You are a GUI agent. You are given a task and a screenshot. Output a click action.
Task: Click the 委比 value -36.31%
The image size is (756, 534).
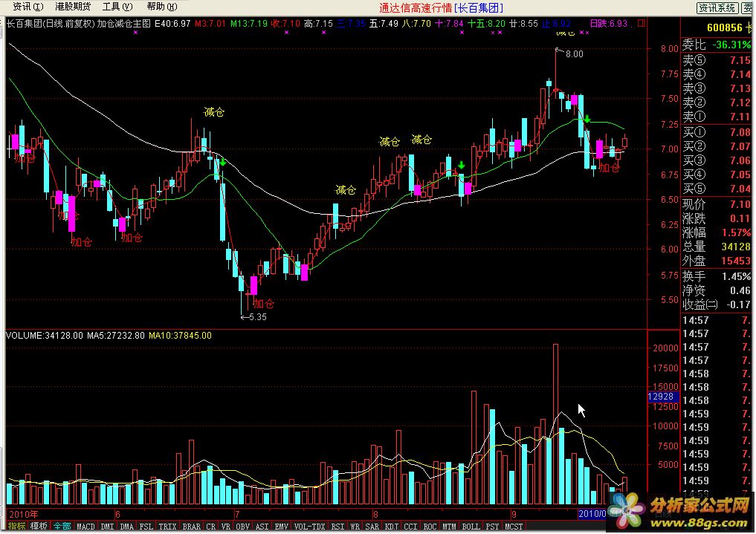click(732, 45)
